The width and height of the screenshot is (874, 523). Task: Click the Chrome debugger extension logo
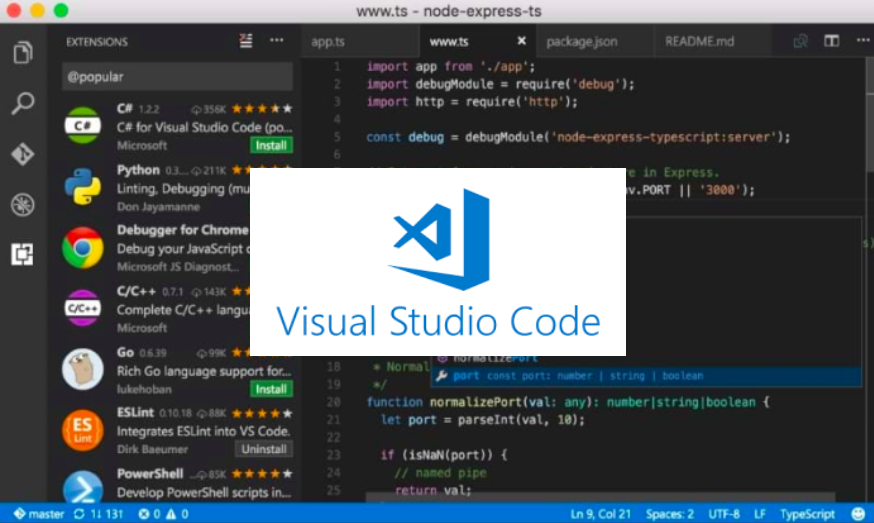(82, 248)
